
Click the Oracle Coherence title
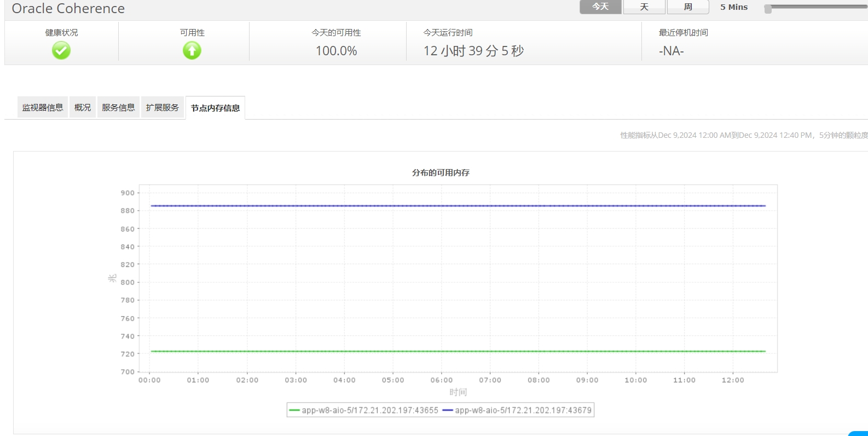tap(68, 9)
